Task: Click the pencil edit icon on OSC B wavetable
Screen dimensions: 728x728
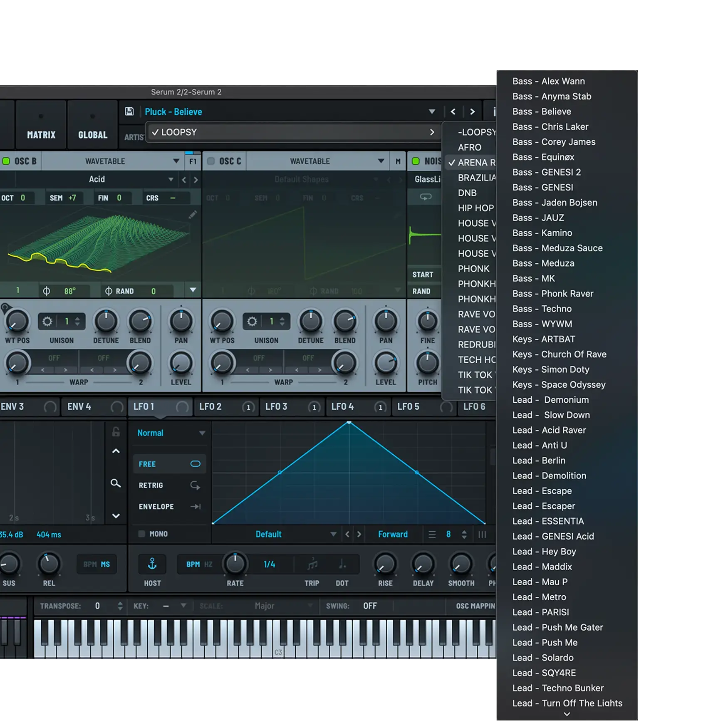Action: pyautogui.click(x=193, y=215)
